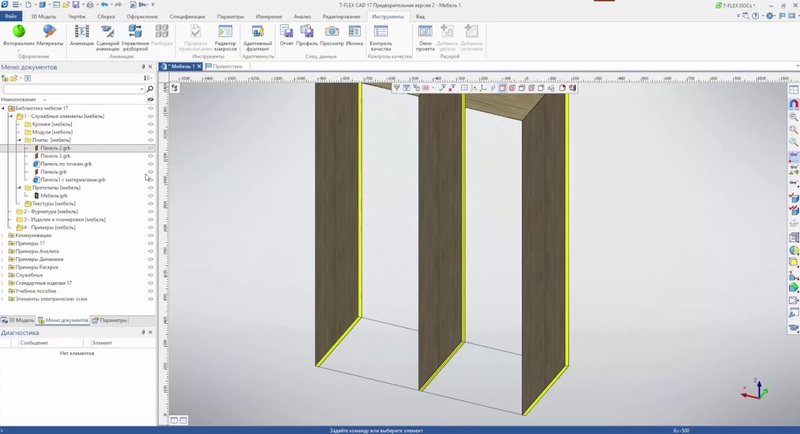Switch to the Параметры bottom panel tab
Image resolution: width=800 pixels, height=434 pixels.
[x=110, y=320]
